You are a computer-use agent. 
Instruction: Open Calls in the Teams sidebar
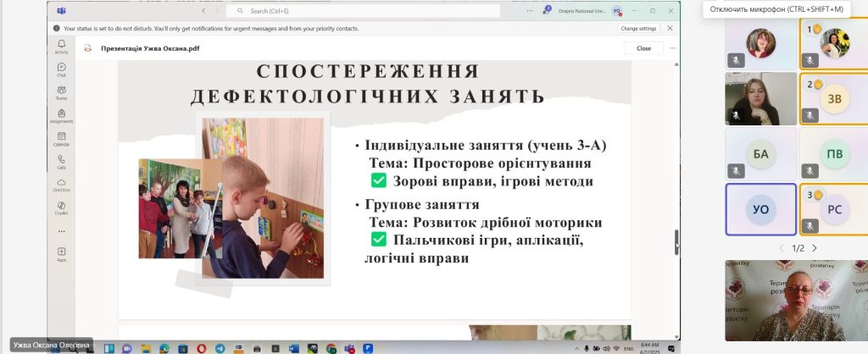pyautogui.click(x=61, y=162)
